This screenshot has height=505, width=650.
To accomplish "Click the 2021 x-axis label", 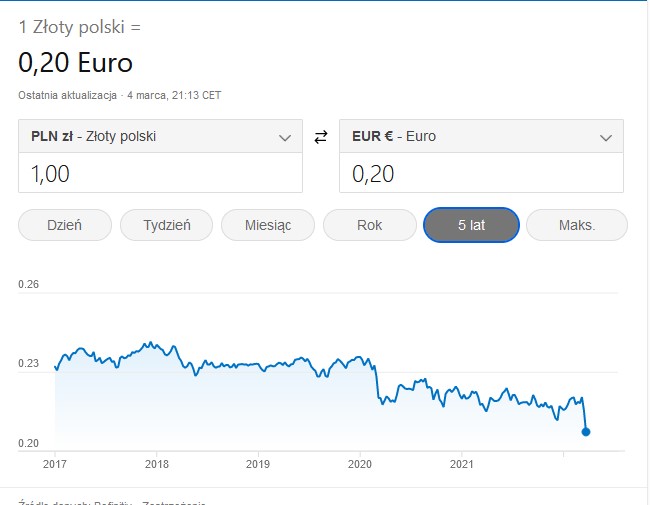I will (461, 464).
